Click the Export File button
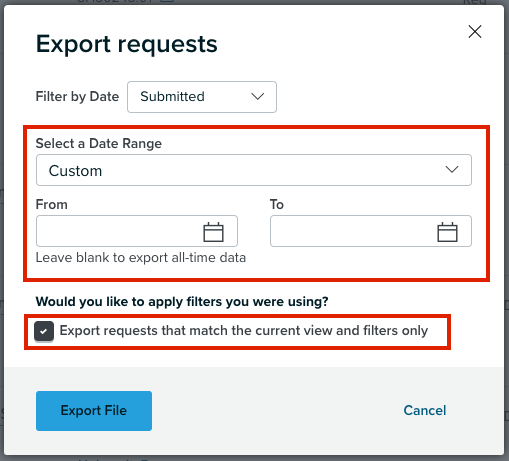This screenshot has height=461, width=509. coord(94,411)
